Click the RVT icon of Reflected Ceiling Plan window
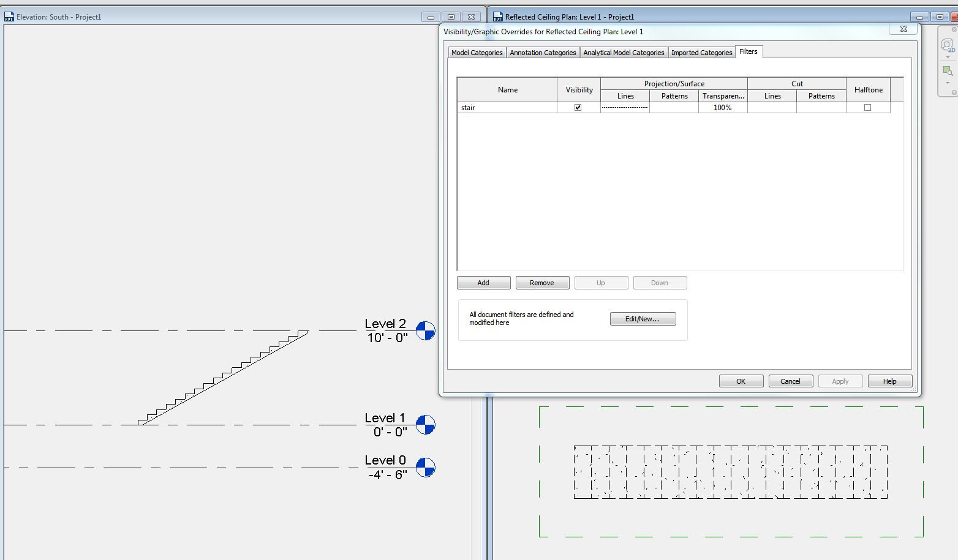The height and width of the screenshot is (560, 958). (x=498, y=17)
